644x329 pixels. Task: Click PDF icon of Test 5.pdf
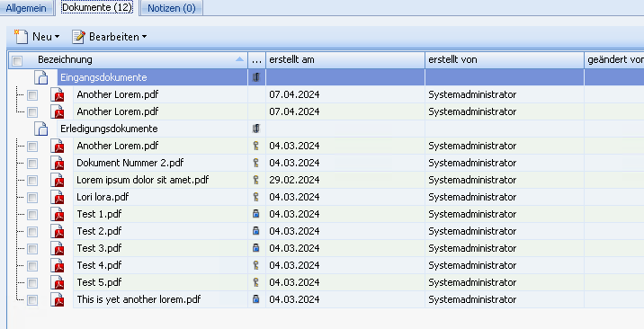point(58,282)
